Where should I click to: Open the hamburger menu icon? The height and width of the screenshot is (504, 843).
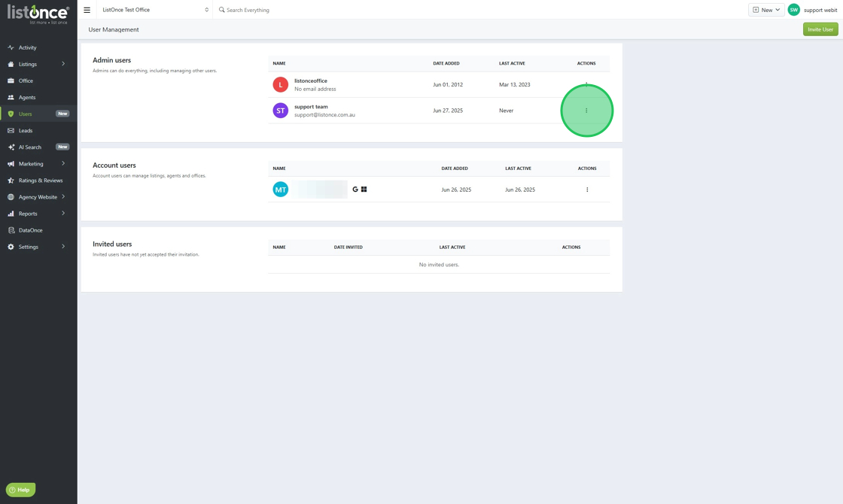(87, 10)
